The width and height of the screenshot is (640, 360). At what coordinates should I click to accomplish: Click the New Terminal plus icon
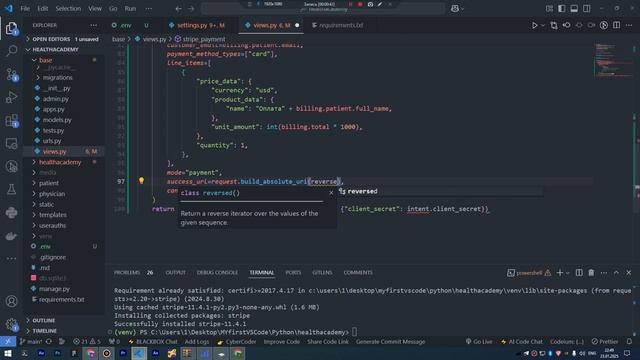(560, 272)
